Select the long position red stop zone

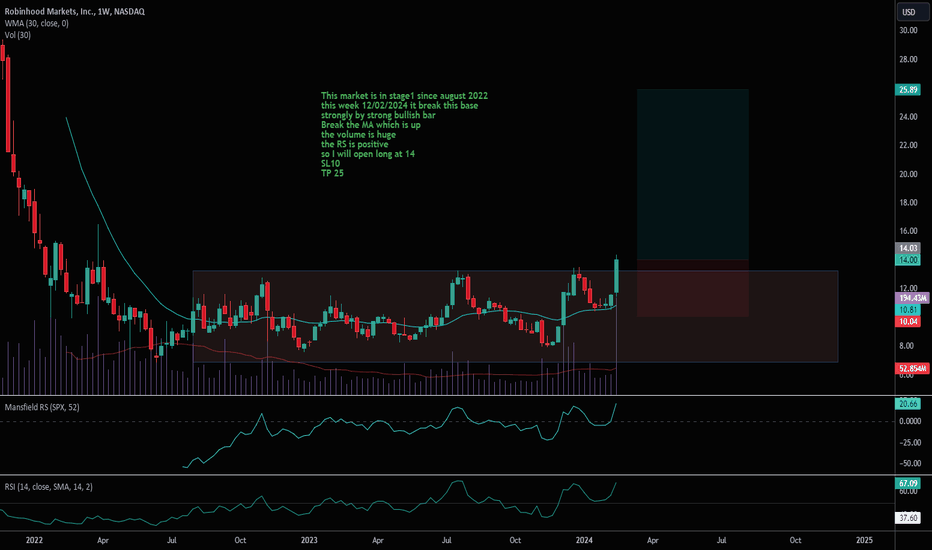pos(692,288)
